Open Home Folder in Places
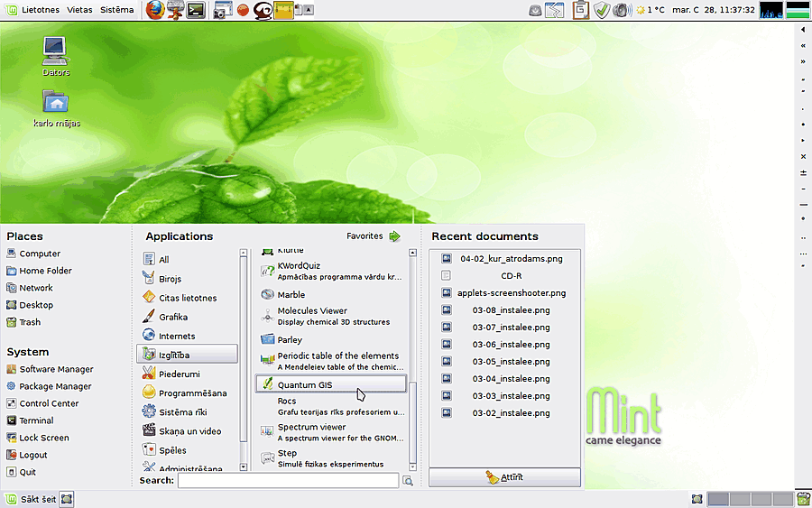The image size is (812, 508). pos(40,271)
